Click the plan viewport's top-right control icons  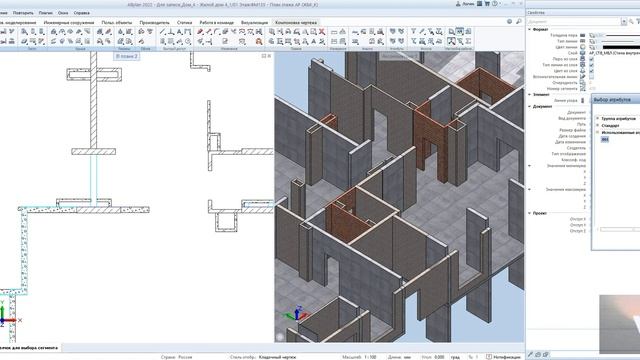pyautogui.click(x=266, y=56)
